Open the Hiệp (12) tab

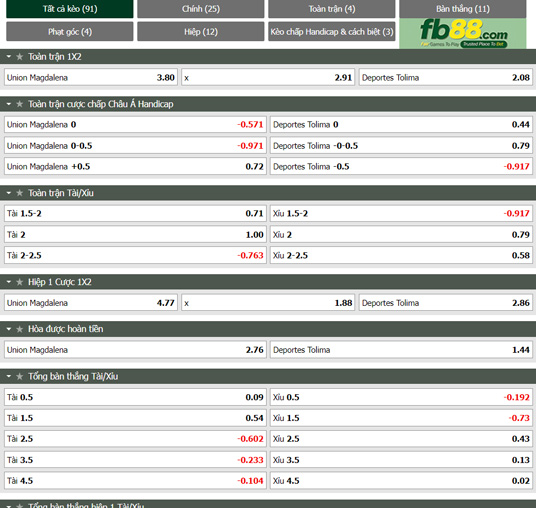[201, 31]
